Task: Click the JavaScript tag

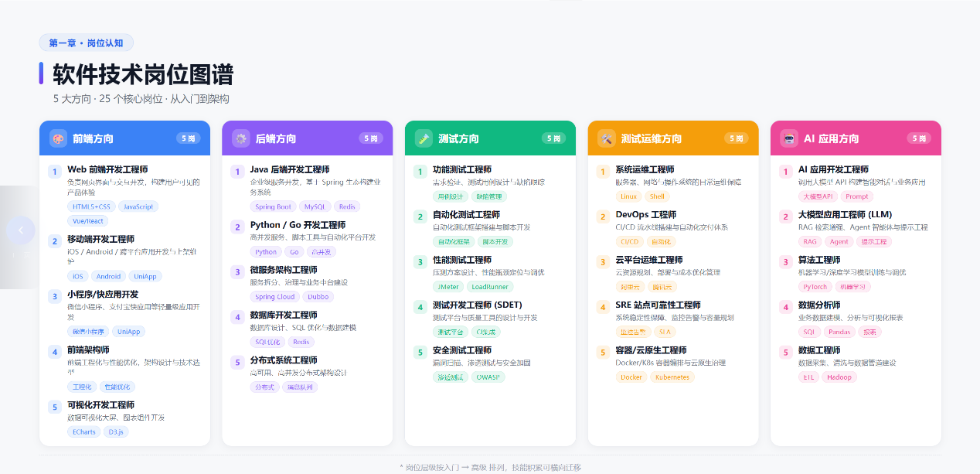Action: [x=139, y=206]
